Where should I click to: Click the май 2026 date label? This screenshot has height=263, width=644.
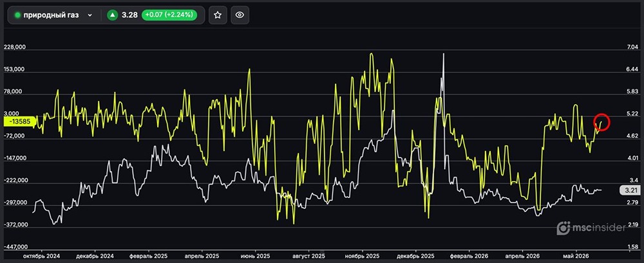click(575, 256)
